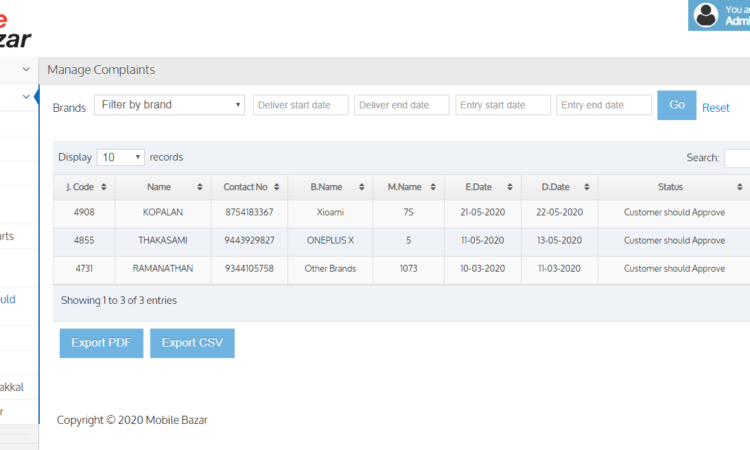The image size is (750, 450).
Task: Click the Deliver end date field
Action: point(401,105)
